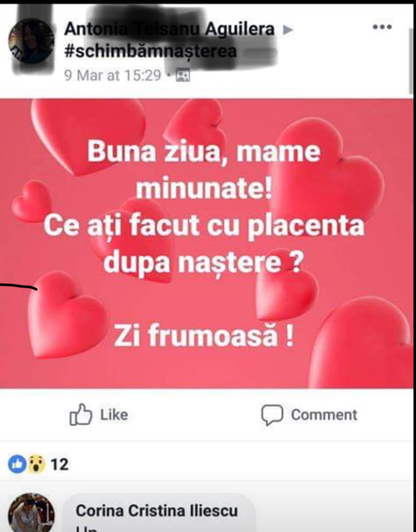The height and width of the screenshot is (532, 416).
Task: Click the vertical scrollbar at right edge
Action: coord(411,61)
